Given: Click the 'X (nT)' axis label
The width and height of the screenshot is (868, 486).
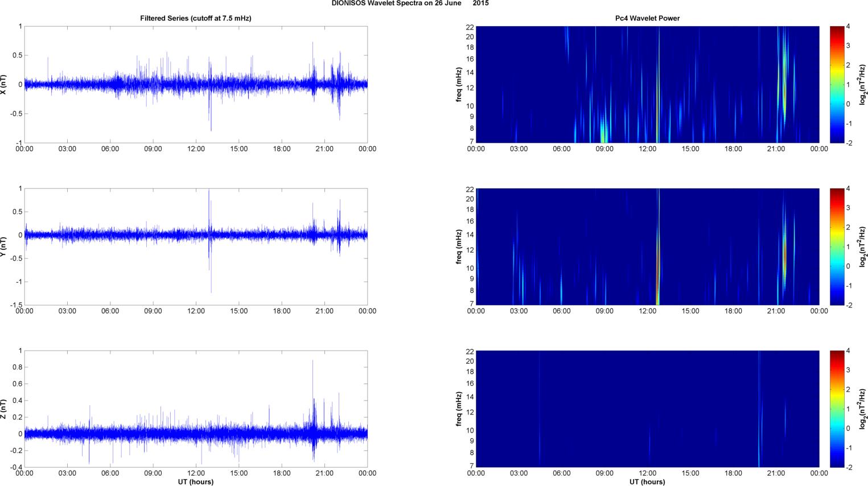Looking at the screenshot, I should 4,84.
